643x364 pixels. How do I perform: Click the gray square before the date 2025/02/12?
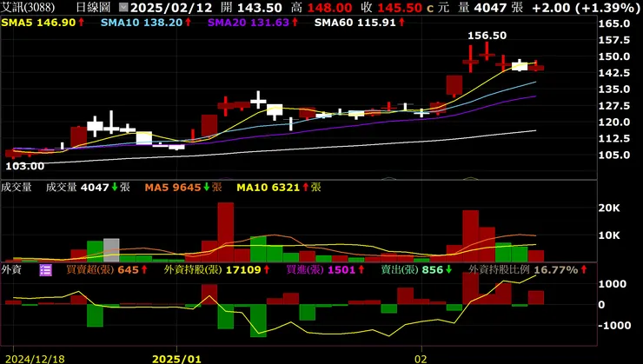123,7
